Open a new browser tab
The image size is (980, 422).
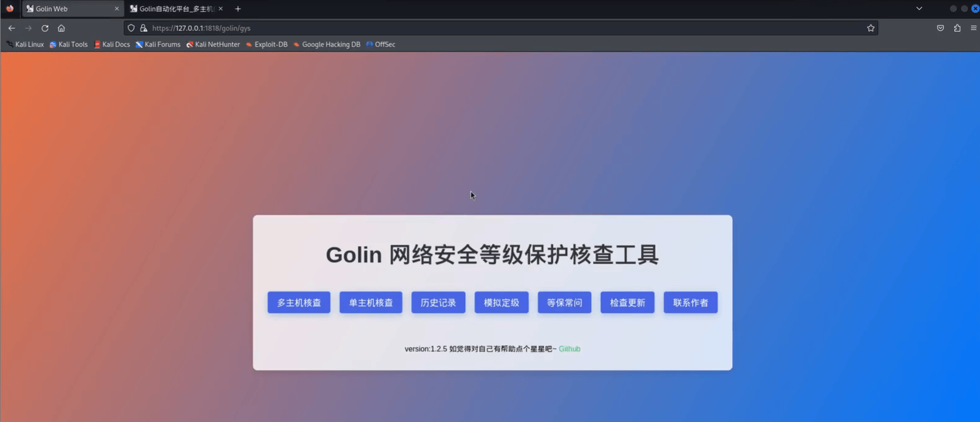point(238,9)
